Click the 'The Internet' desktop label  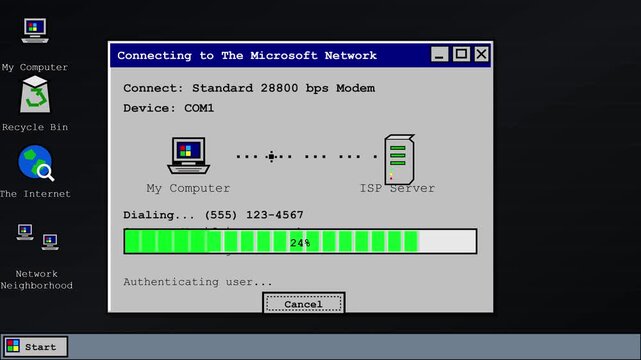(35, 194)
